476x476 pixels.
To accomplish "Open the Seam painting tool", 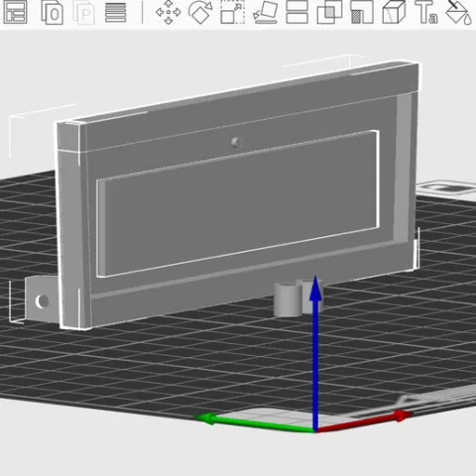I will (x=394, y=12).
